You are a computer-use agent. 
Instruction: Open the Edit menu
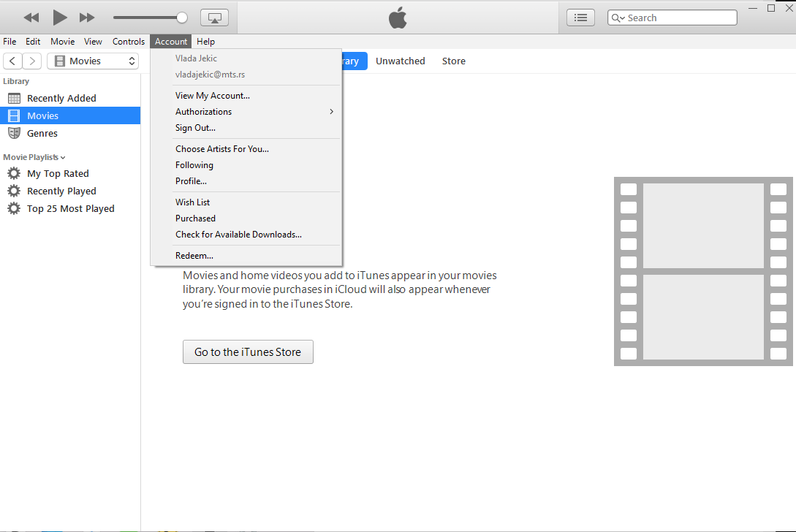pyautogui.click(x=33, y=42)
